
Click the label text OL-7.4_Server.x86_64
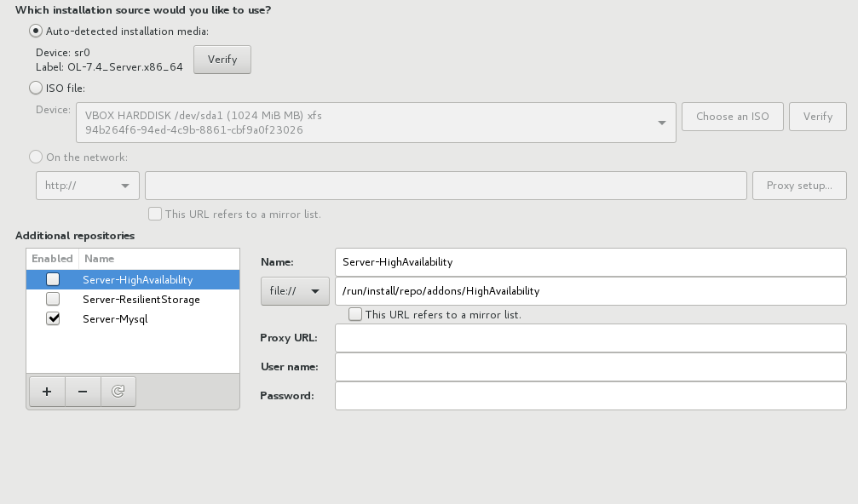125,66
